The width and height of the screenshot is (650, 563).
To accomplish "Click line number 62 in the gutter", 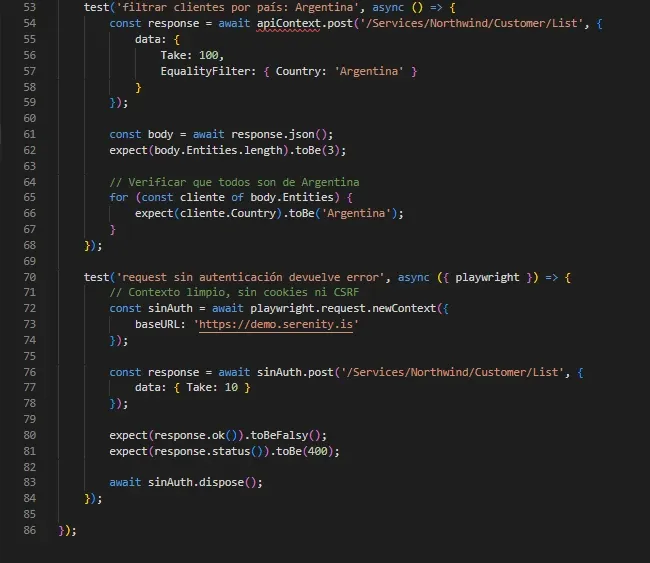I will pos(29,150).
